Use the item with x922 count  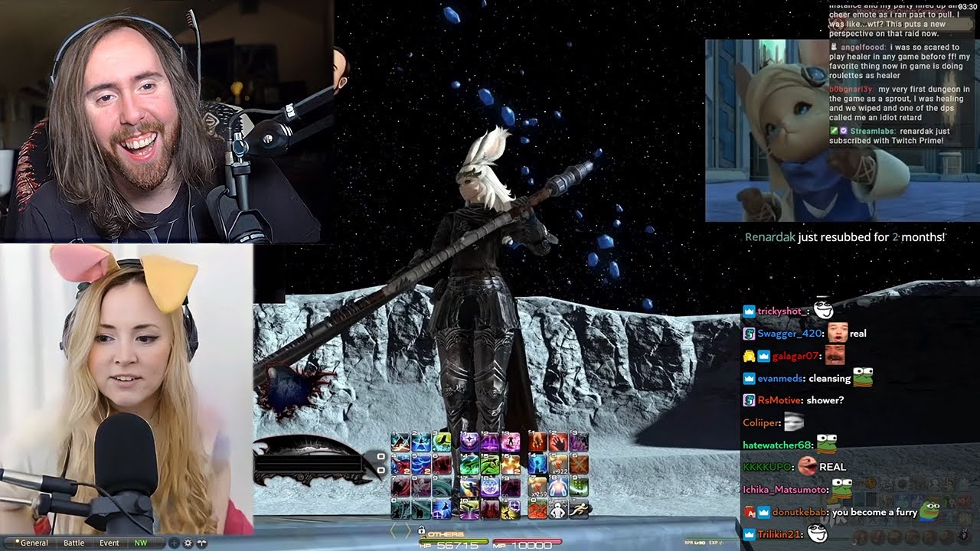[558, 464]
